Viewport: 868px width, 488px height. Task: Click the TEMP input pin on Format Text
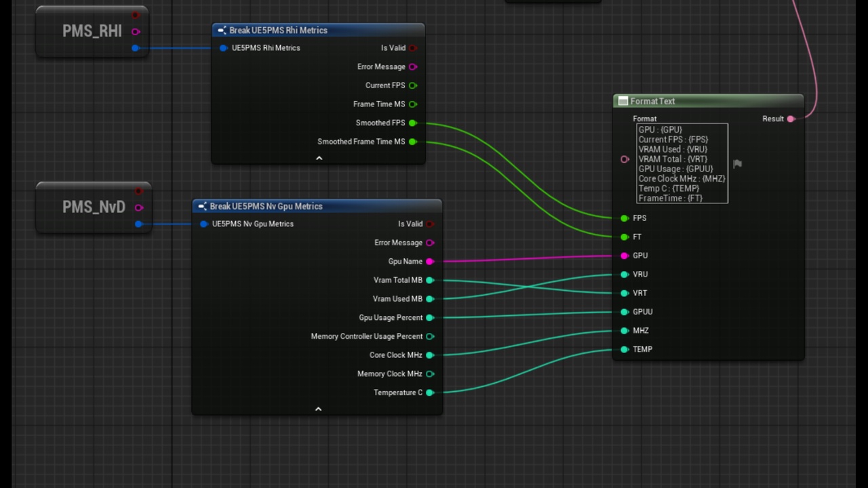pyautogui.click(x=625, y=350)
